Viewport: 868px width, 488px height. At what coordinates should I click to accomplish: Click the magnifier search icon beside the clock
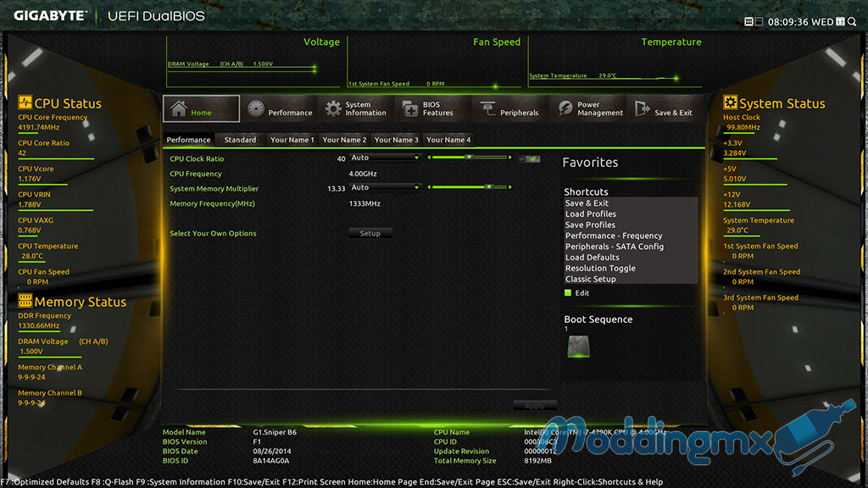852,22
